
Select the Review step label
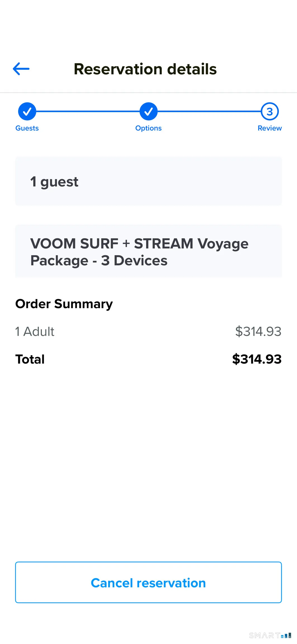[270, 128]
